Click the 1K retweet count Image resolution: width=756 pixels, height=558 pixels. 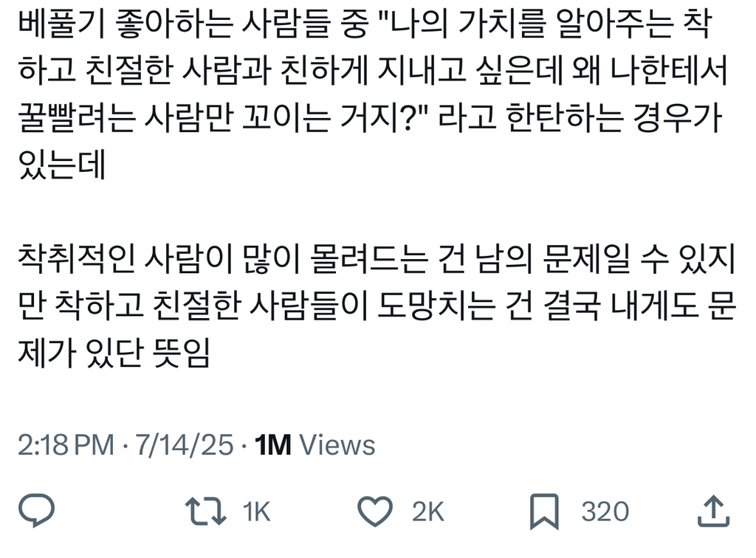256,512
